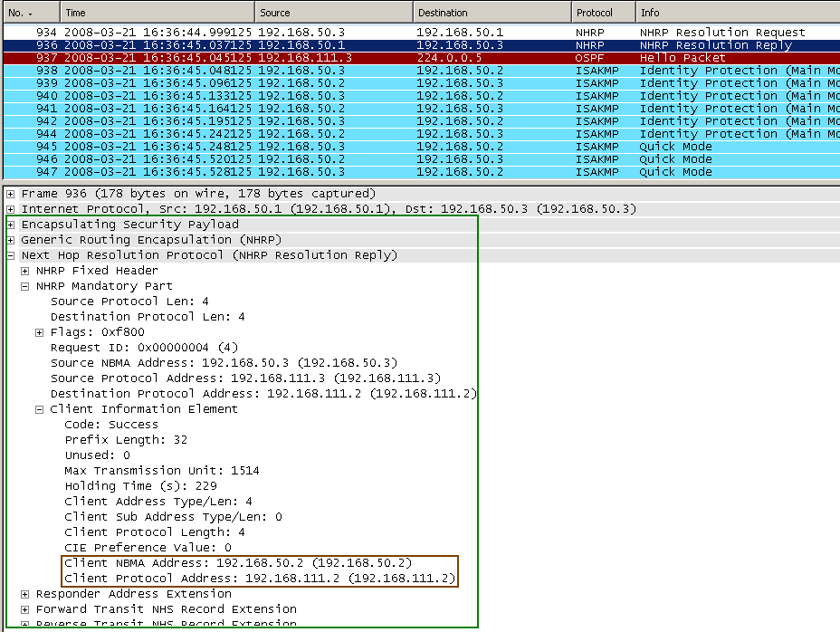840x632 pixels.
Task: Expand the Frame 936 tree node
Action: (x=10, y=194)
